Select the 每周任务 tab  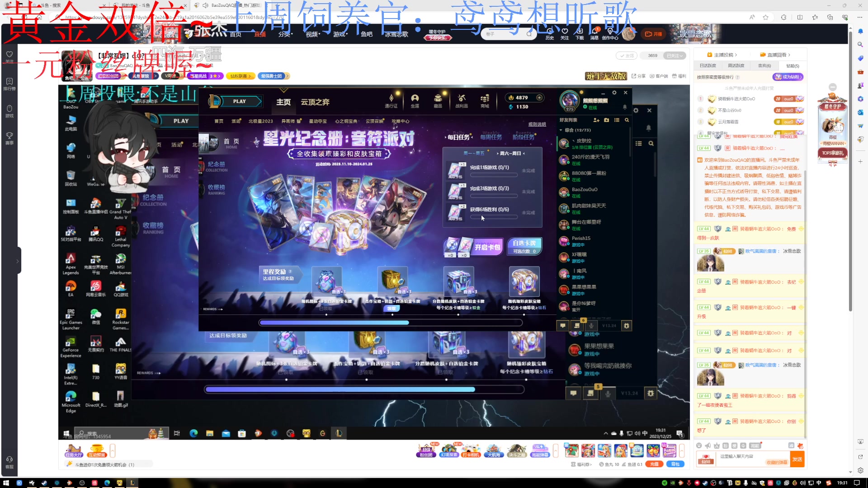pos(491,137)
